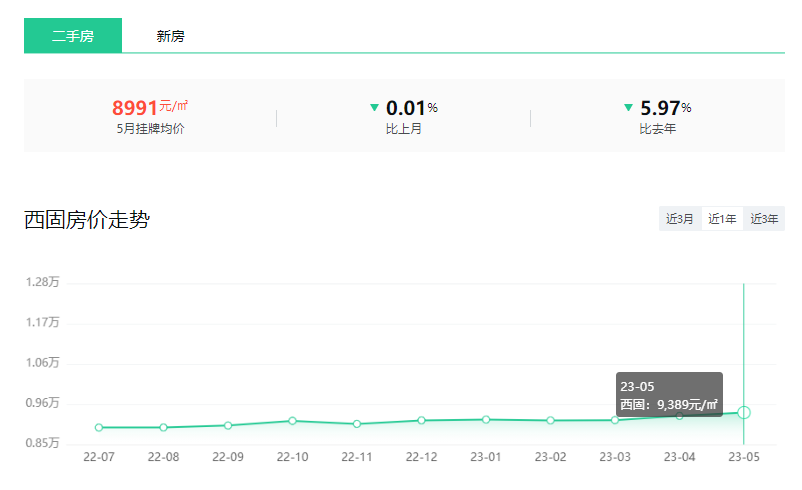Click the 22-10 data point marker
The image size is (802, 490).
292,421
